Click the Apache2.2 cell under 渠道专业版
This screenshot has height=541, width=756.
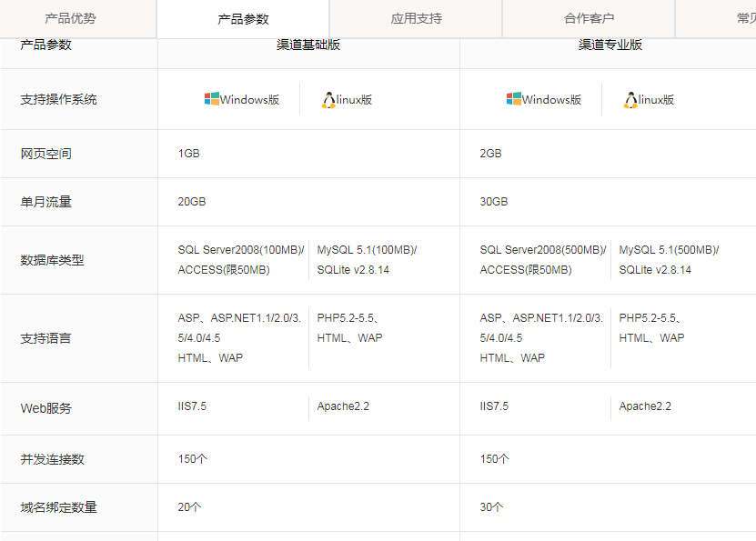645,406
